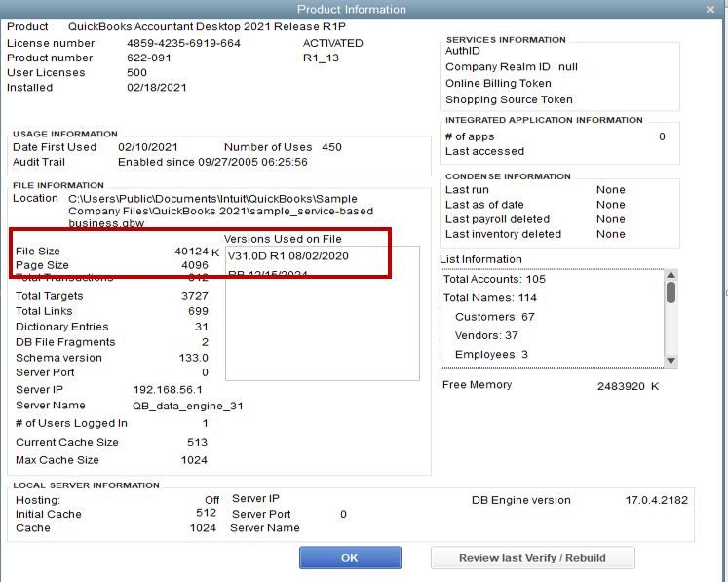Open Review last Verify / Rebuild
The image size is (728, 582).
point(532,558)
